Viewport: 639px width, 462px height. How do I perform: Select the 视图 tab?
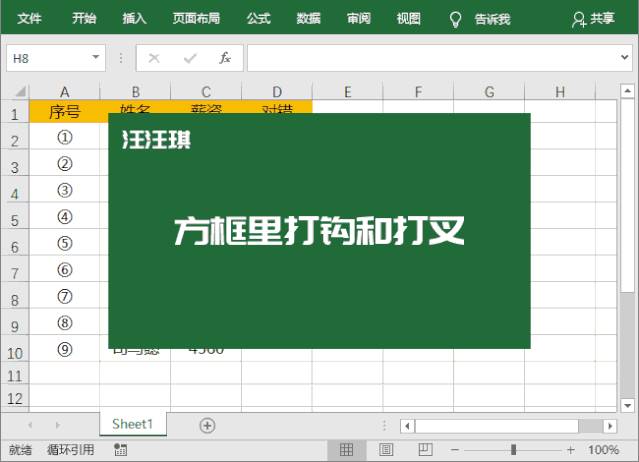(408, 18)
